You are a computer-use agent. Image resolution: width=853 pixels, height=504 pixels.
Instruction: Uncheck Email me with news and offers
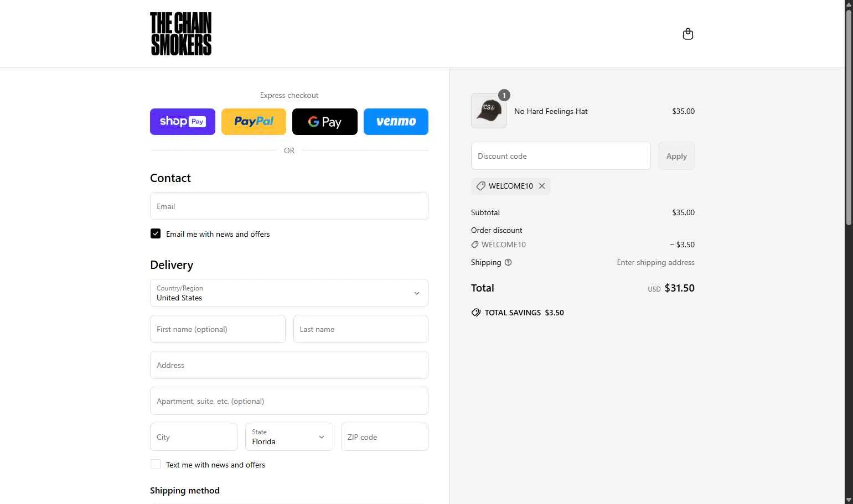156,233
